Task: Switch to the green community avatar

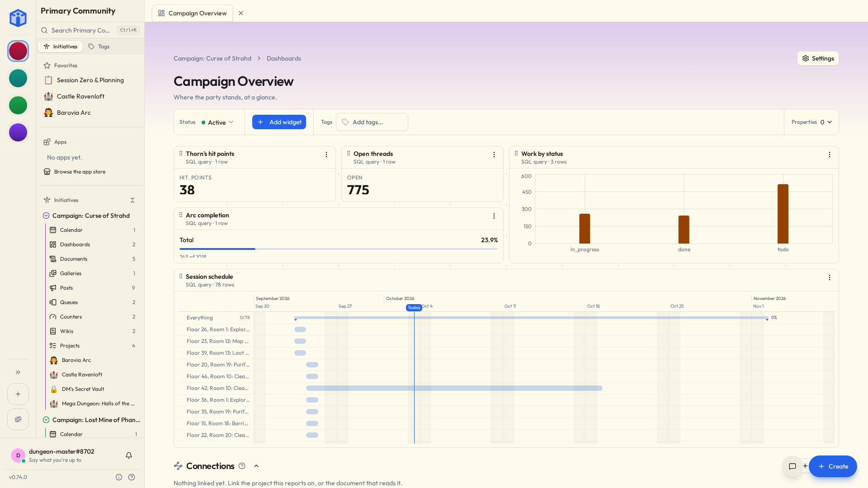Action: pyautogui.click(x=18, y=105)
